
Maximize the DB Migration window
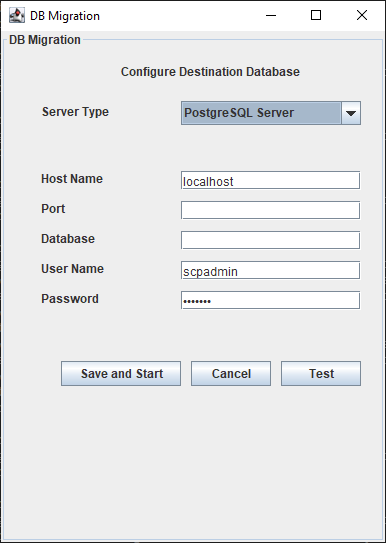316,16
